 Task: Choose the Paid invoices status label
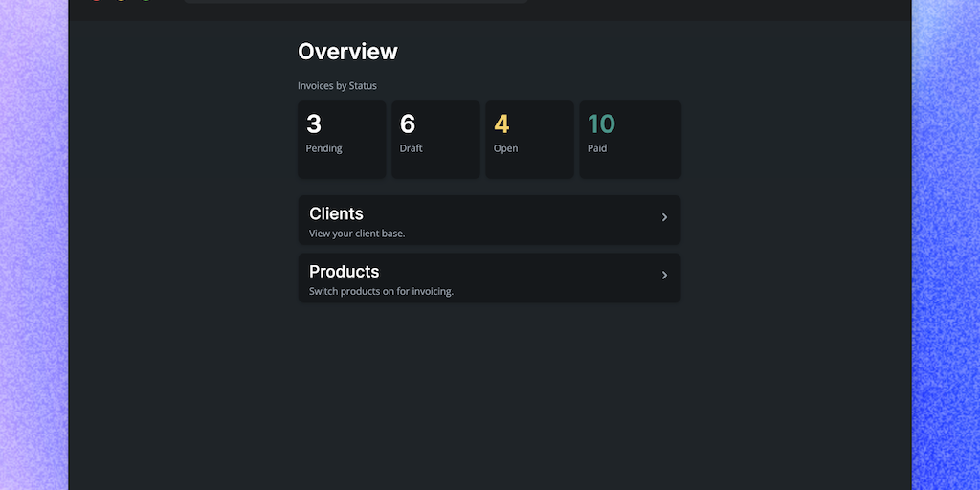point(597,148)
